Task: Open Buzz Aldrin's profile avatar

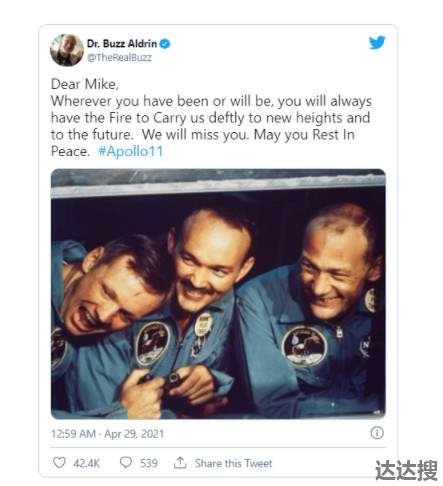Action: click(67, 50)
